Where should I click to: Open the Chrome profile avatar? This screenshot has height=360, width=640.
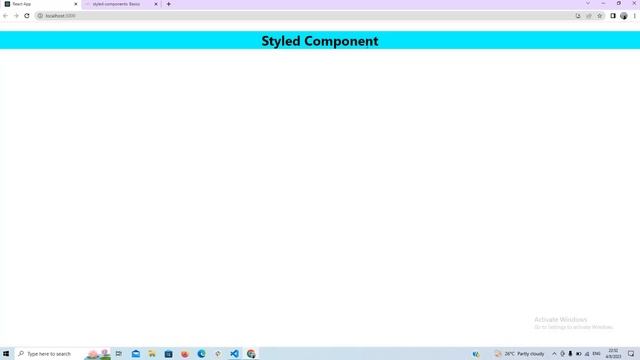click(624, 16)
